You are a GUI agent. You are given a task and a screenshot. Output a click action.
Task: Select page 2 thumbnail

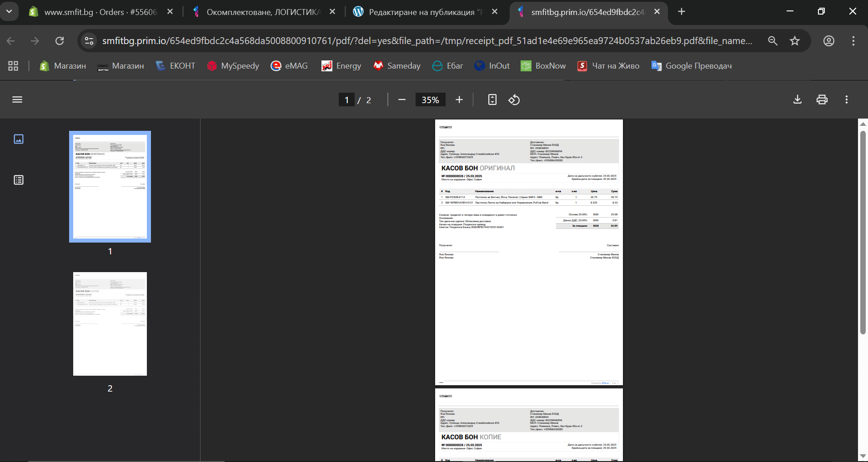tap(110, 324)
